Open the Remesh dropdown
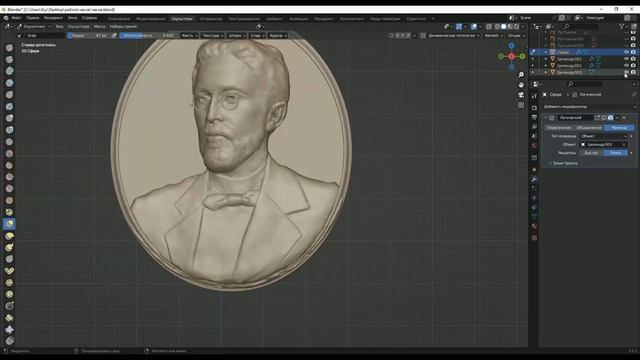 pyautogui.click(x=493, y=36)
